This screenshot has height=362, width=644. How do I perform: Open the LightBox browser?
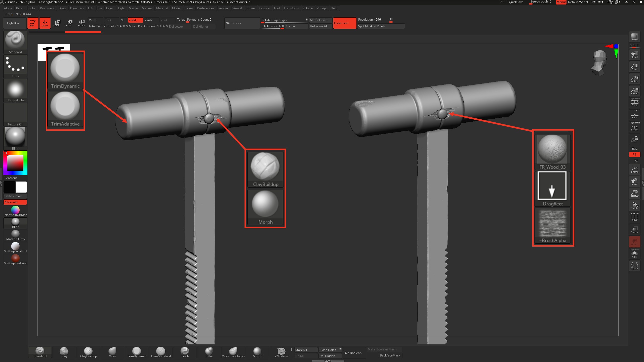click(15, 23)
